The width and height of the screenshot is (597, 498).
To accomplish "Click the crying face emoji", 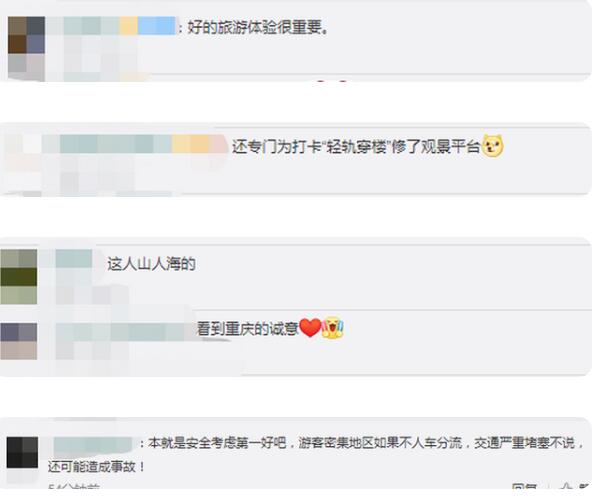I will pos(333,328).
